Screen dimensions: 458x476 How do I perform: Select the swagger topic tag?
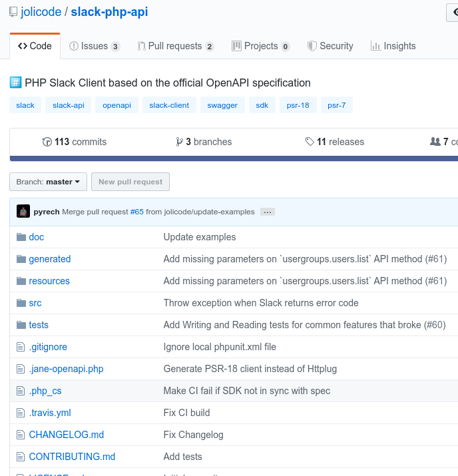[x=222, y=105]
